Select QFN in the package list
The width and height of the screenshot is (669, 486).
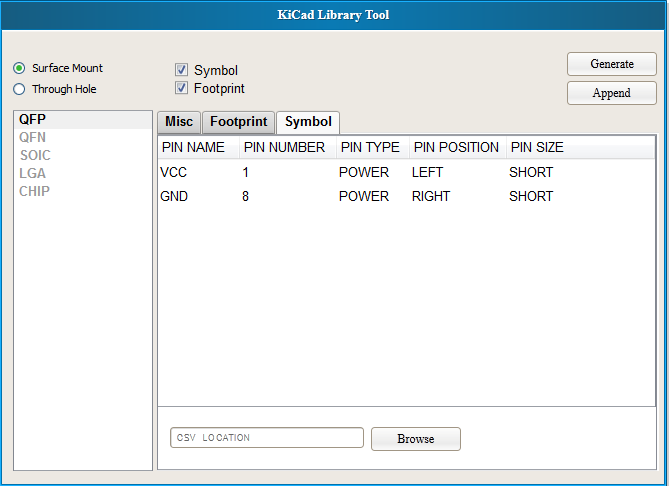[83, 137]
